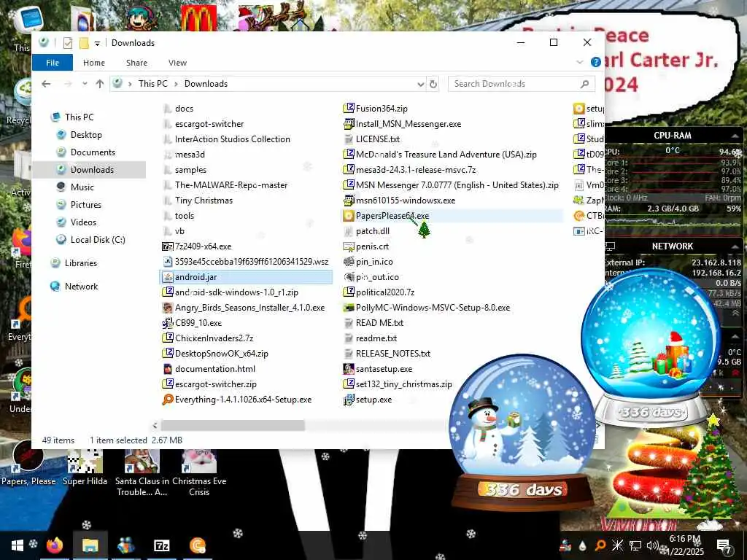This screenshot has height=560, width=747.
Task: Click the scroll-left arrow of file list
Action: point(155,425)
